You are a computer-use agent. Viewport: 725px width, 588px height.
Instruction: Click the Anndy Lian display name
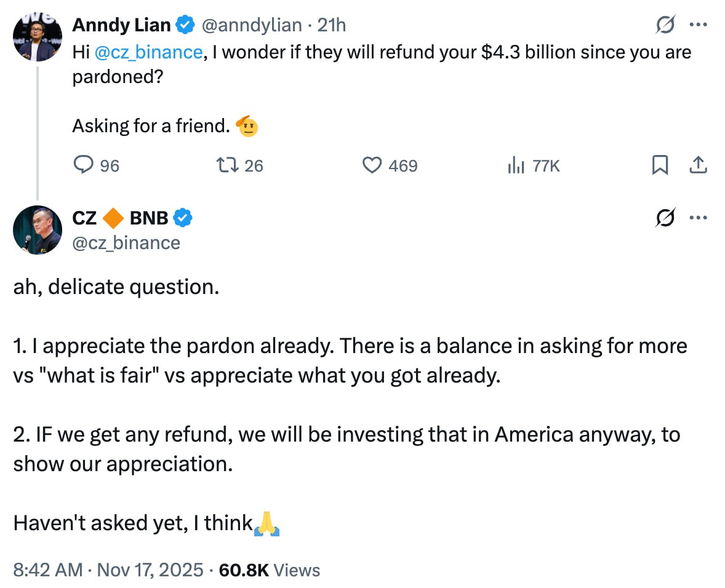121,25
